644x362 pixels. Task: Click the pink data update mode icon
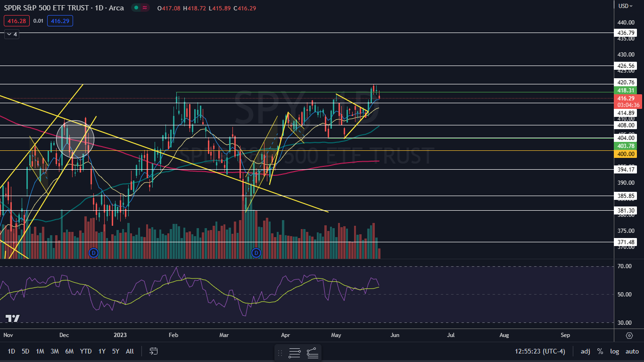pos(145,8)
